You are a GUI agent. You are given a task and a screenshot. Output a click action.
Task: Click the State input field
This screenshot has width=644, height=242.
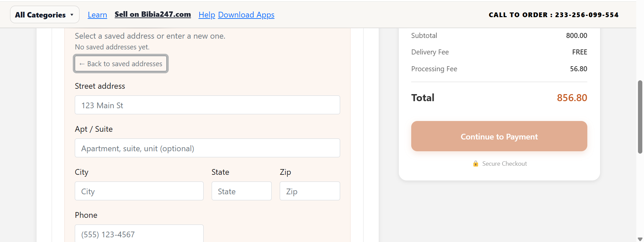coord(241,191)
